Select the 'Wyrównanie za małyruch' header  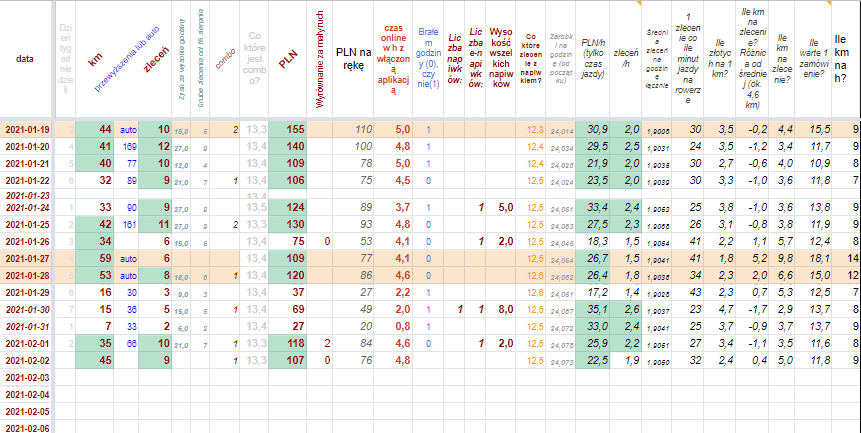(320, 59)
